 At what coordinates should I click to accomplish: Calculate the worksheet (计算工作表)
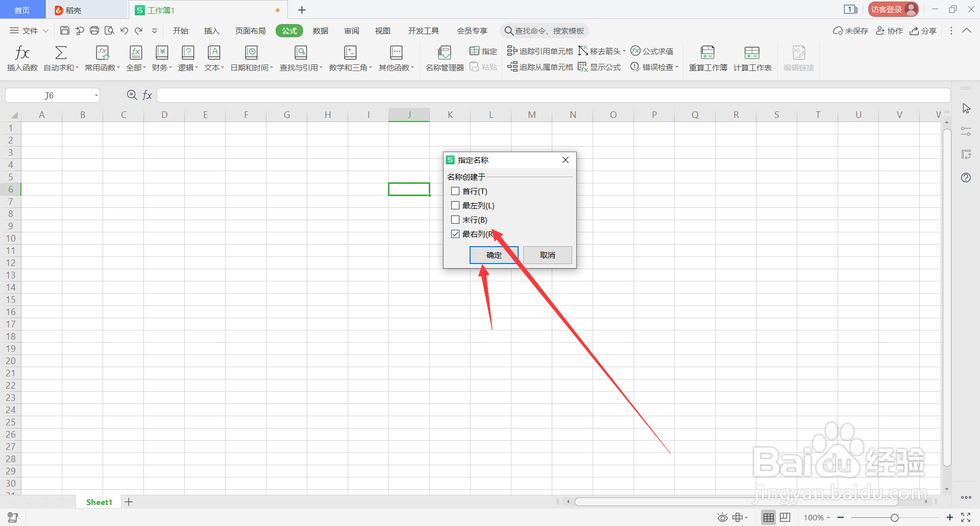tap(752, 58)
